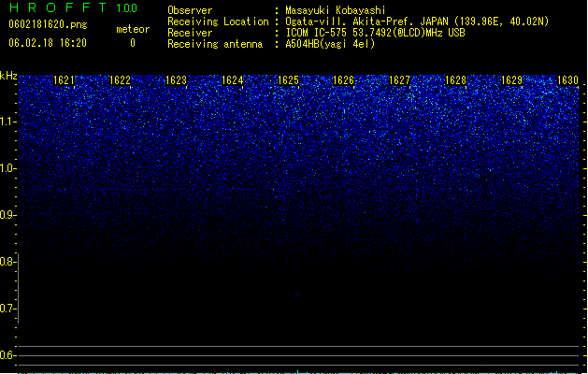Click the observer name Masayuki Kobayashi
The height and width of the screenshot is (374, 588).
click(336, 10)
